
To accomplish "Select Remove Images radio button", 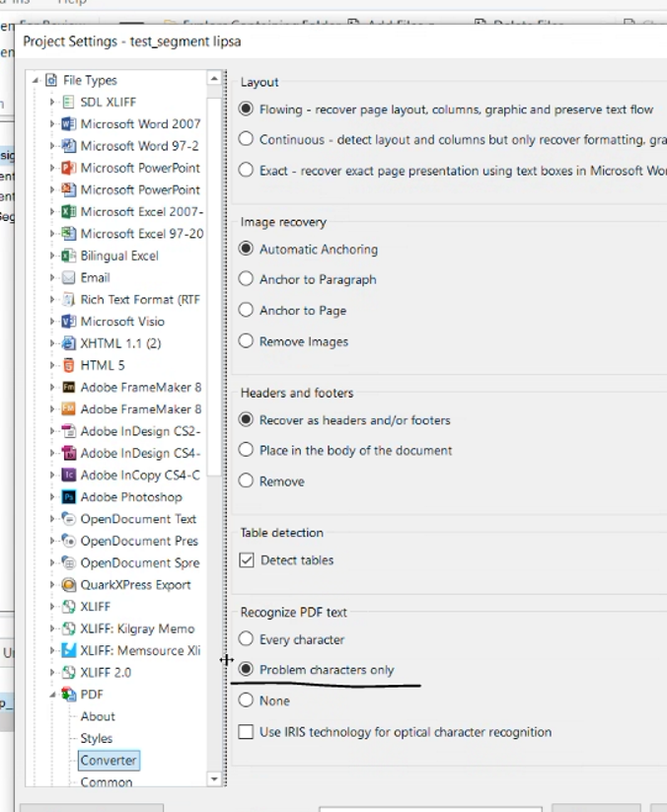I will [246, 340].
